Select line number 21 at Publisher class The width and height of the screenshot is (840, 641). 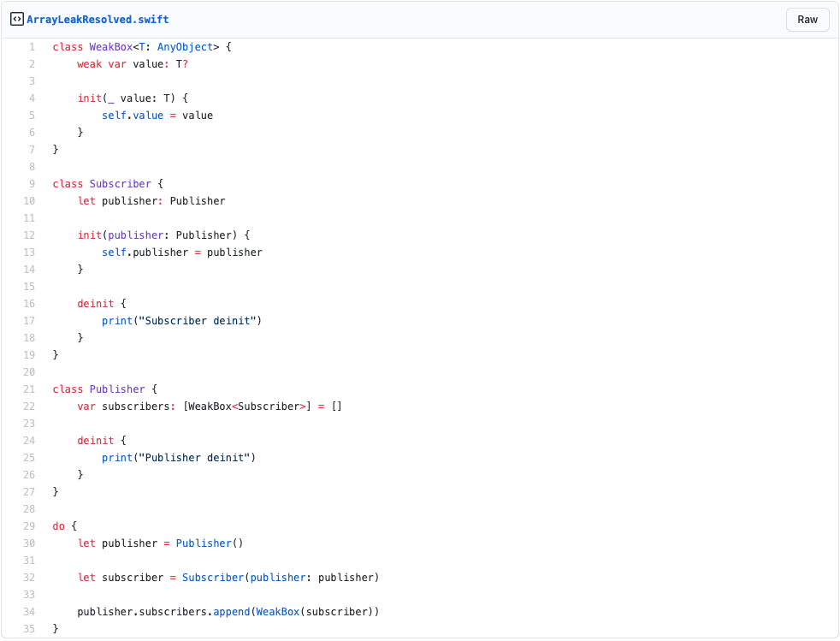(x=30, y=389)
